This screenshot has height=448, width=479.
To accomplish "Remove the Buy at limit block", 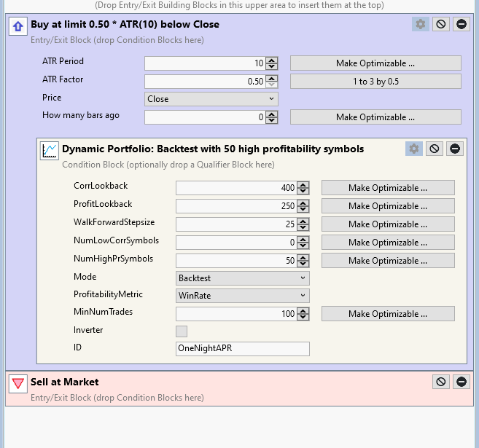I will (x=462, y=24).
